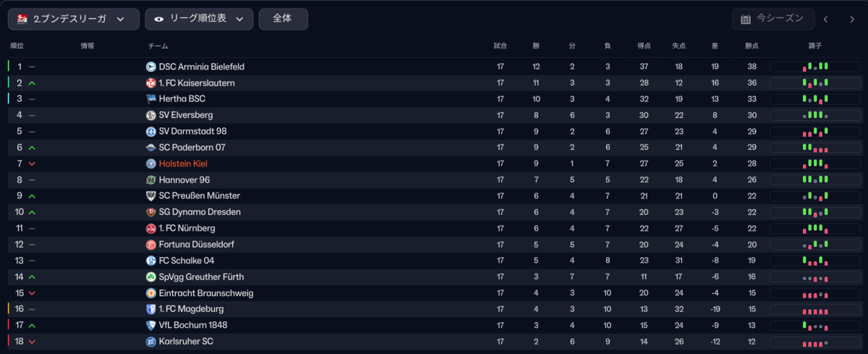Go to the next season with right arrow
Screen dimensions: 868x354
point(852,20)
